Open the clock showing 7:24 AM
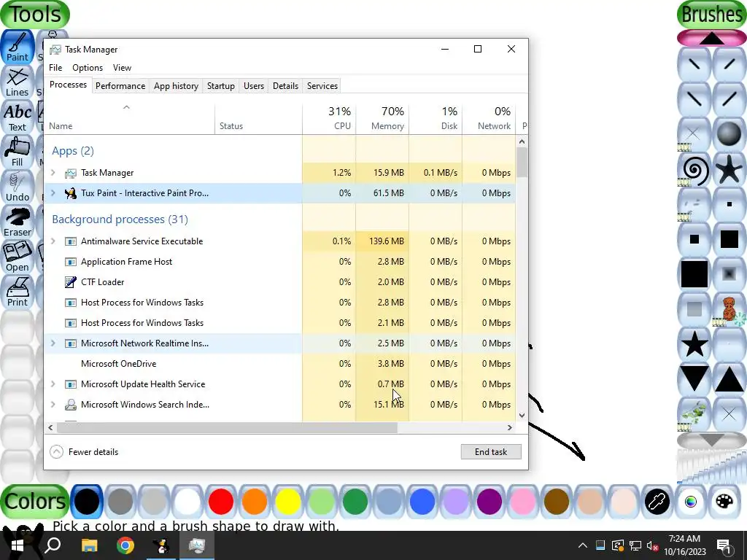The image size is (747, 560). point(684,545)
